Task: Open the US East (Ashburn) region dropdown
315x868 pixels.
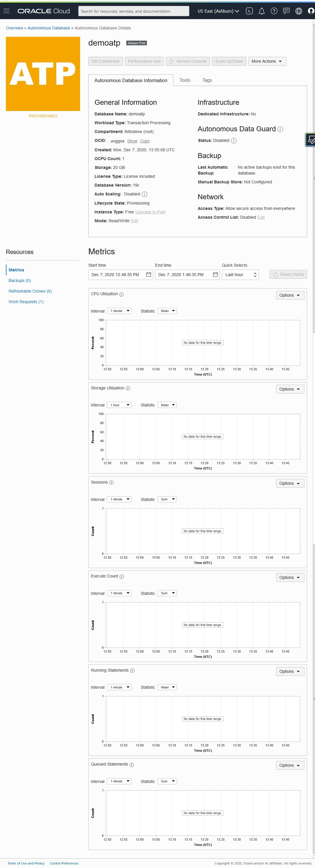Action: (218, 11)
